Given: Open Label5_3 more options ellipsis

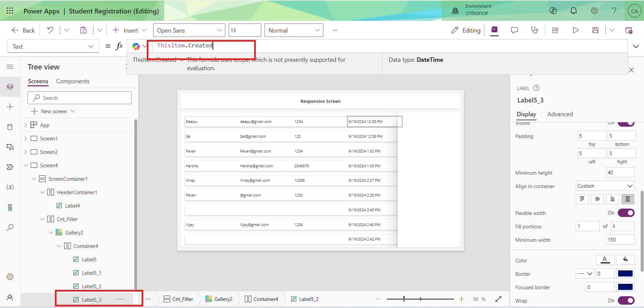Looking at the screenshot, I should 120,299.
